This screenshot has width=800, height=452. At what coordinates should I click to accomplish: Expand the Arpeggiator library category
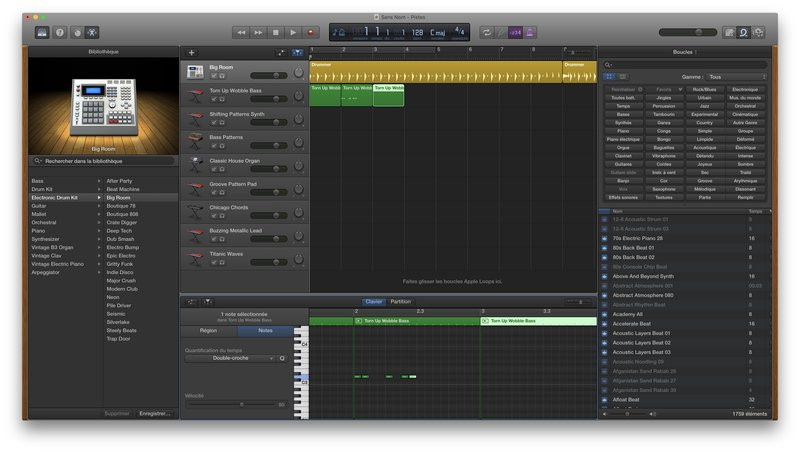(x=99, y=272)
